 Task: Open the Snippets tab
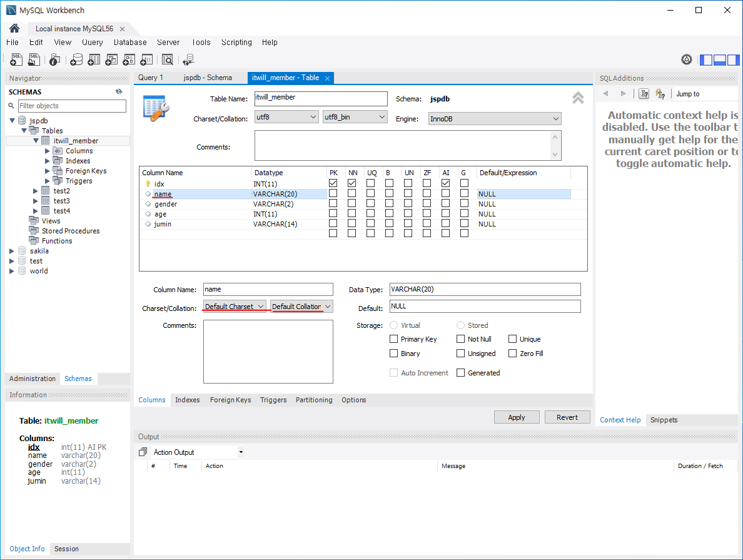pyautogui.click(x=664, y=420)
